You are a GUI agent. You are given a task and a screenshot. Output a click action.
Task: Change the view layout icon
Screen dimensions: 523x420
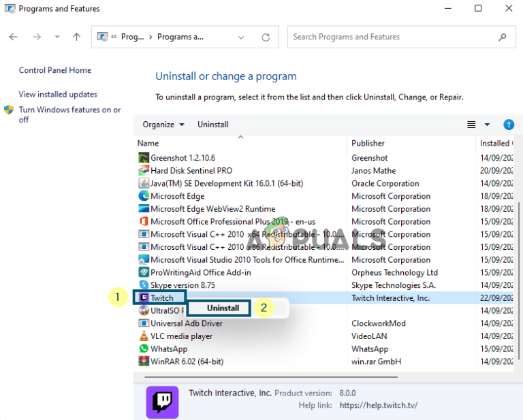(x=471, y=125)
